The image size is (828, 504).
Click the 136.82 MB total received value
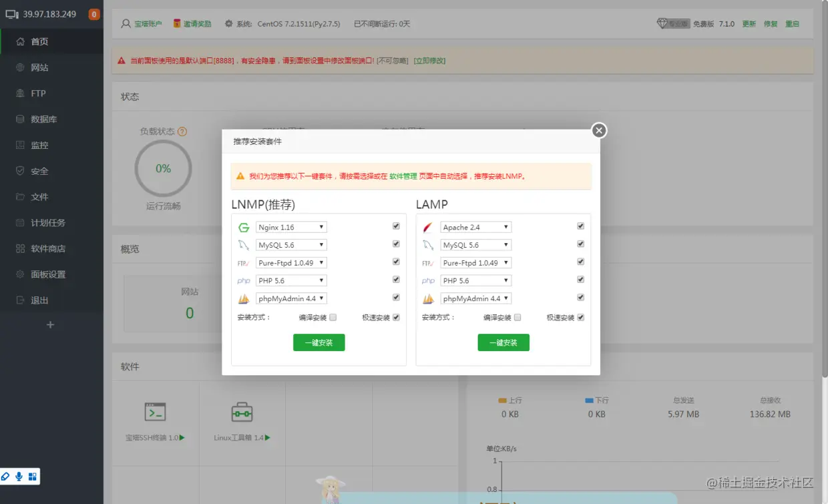[x=770, y=415]
